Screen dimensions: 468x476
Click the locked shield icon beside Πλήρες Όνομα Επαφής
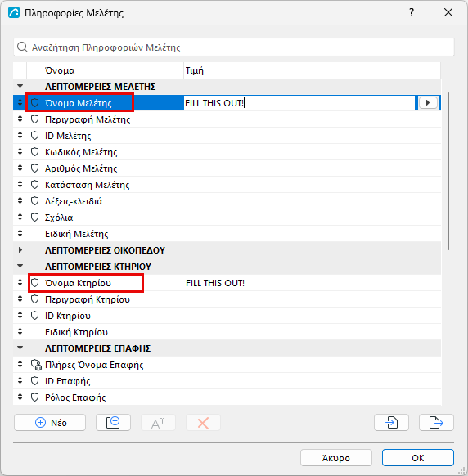click(x=36, y=365)
